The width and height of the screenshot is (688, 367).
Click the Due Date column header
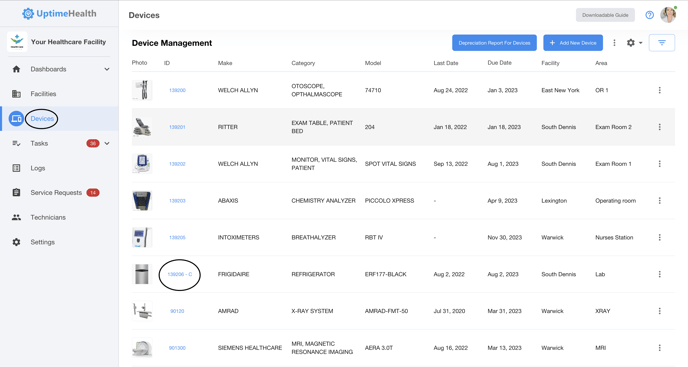[499, 63]
